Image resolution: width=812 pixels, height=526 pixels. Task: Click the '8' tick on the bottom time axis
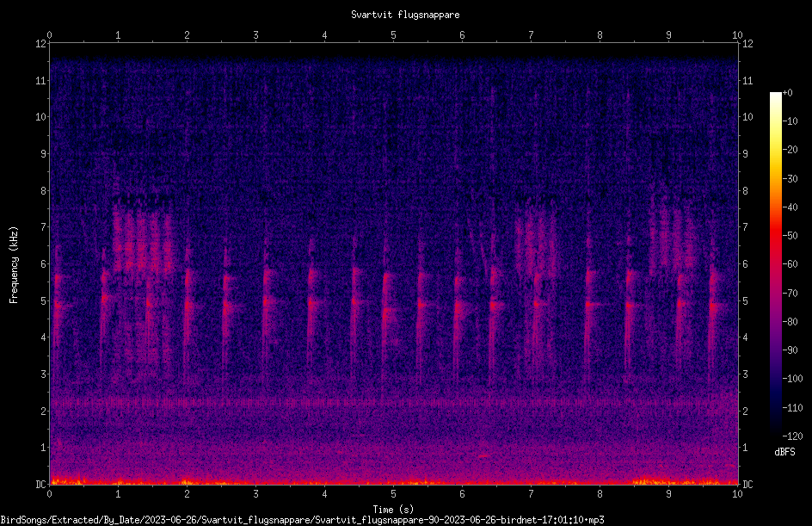(600, 494)
